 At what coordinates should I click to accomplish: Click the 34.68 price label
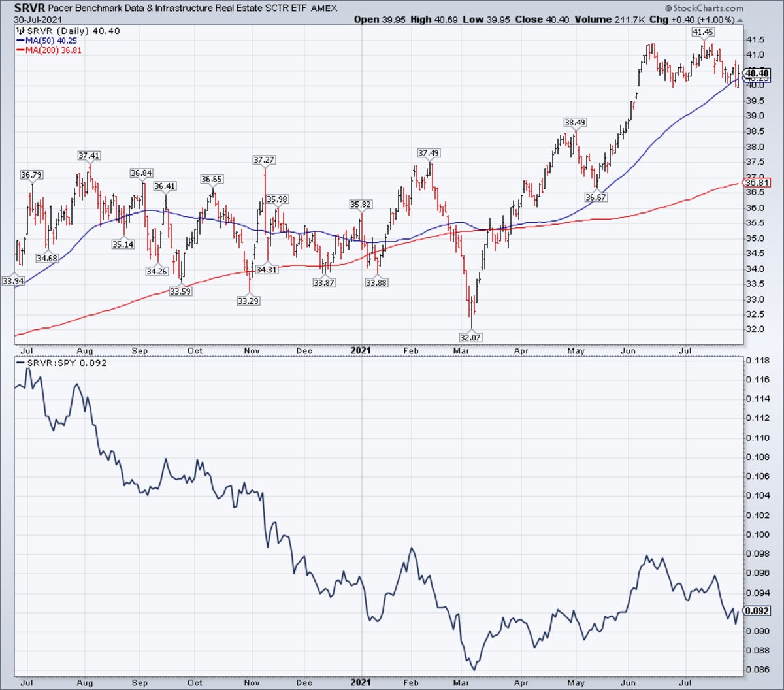point(47,258)
